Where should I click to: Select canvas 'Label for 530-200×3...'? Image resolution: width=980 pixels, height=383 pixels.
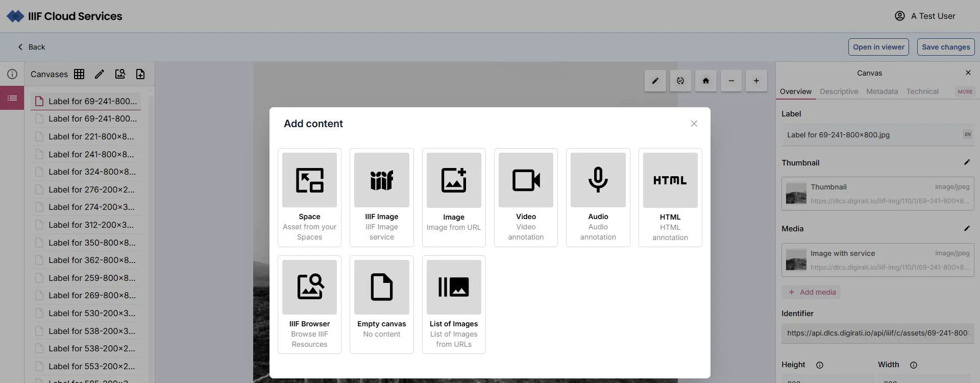pos(86,313)
